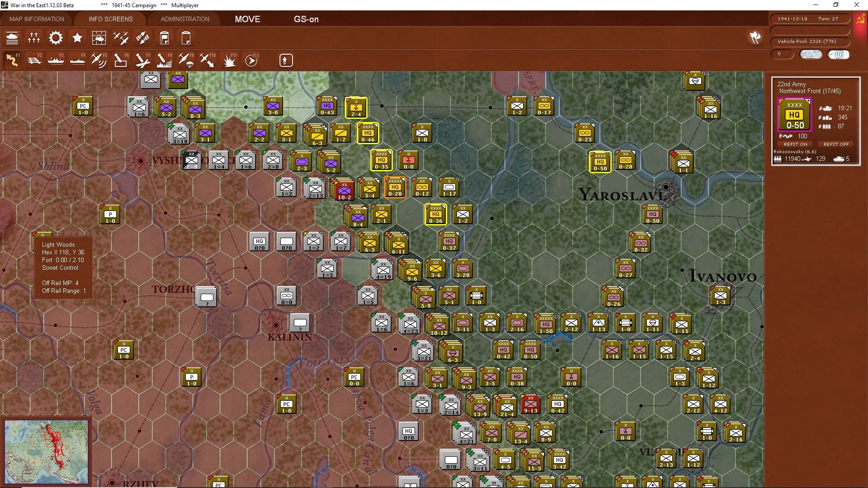The height and width of the screenshot is (488, 868).
Task: Click the snow ground condition indicator
Action: tap(811, 54)
